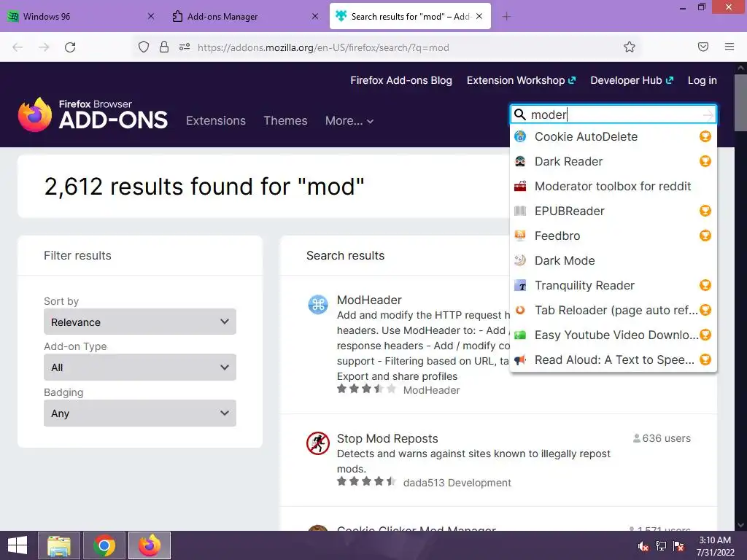Open Windows Start menu
This screenshot has height=560, width=747.
click(x=18, y=545)
